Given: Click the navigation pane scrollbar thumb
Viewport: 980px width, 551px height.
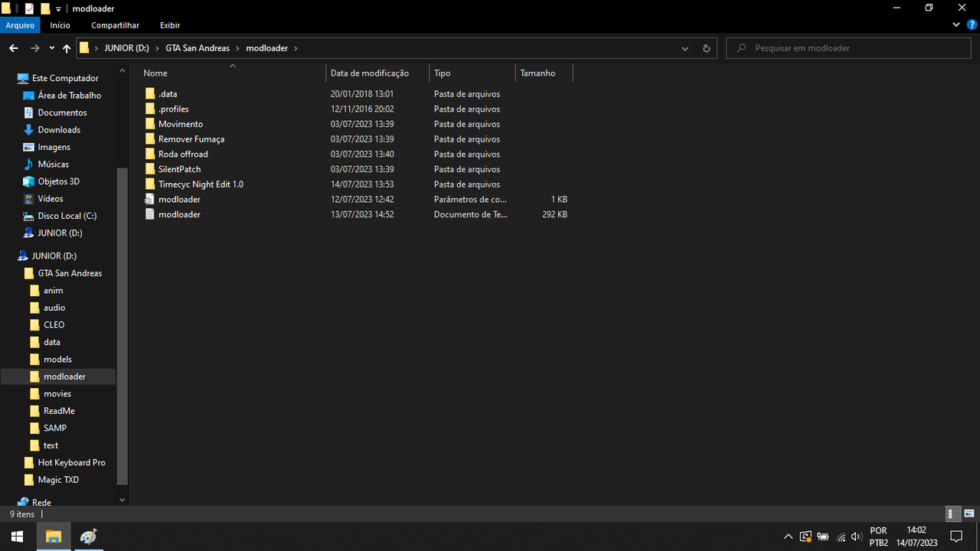Looking at the screenshot, I should (x=122, y=325).
